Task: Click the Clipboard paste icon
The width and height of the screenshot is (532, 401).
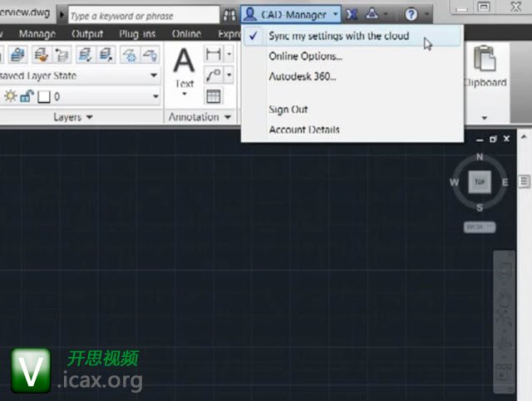Action: (x=485, y=60)
